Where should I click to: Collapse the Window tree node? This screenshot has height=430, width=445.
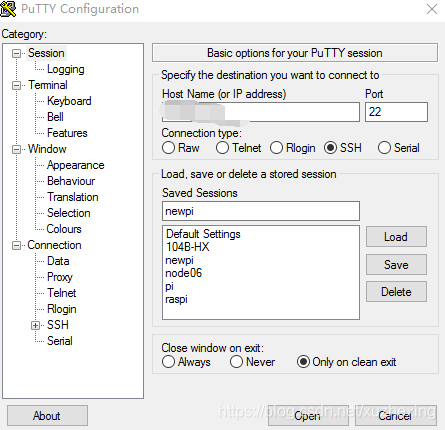(16, 149)
